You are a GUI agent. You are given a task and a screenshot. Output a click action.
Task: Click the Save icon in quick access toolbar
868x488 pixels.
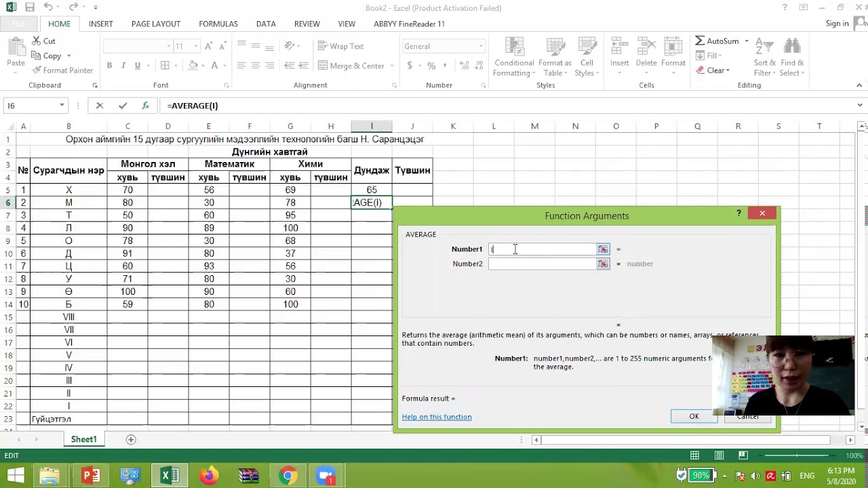(29, 7)
